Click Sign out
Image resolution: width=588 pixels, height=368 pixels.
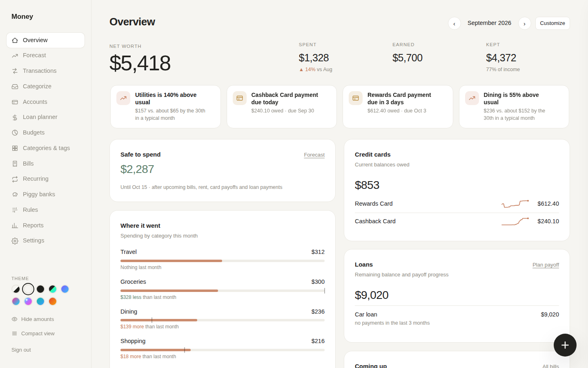[x=21, y=350]
